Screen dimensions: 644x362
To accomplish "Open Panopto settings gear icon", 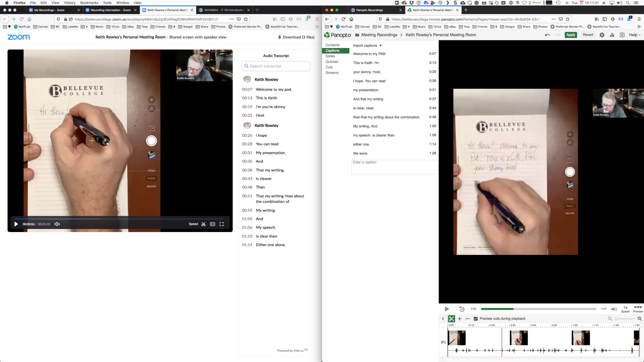I will point(602,35).
